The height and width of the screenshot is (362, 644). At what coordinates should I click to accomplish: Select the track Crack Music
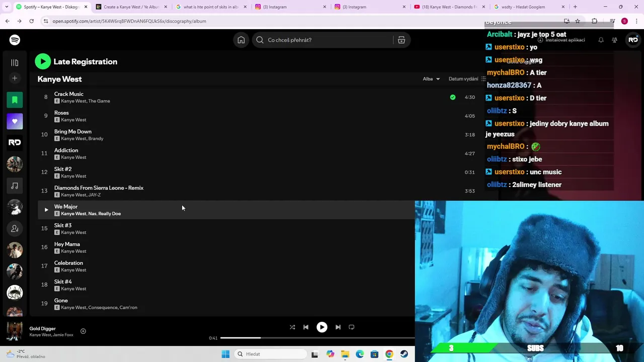pyautogui.click(x=69, y=94)
